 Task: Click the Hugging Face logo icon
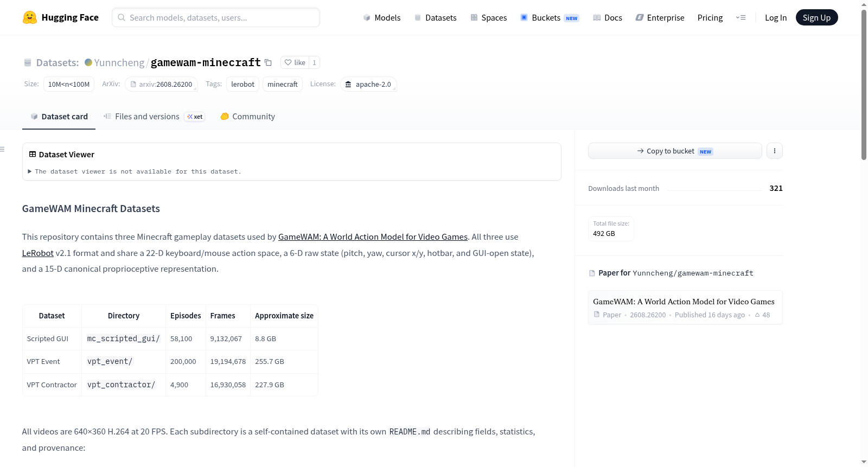pos(29,17)
